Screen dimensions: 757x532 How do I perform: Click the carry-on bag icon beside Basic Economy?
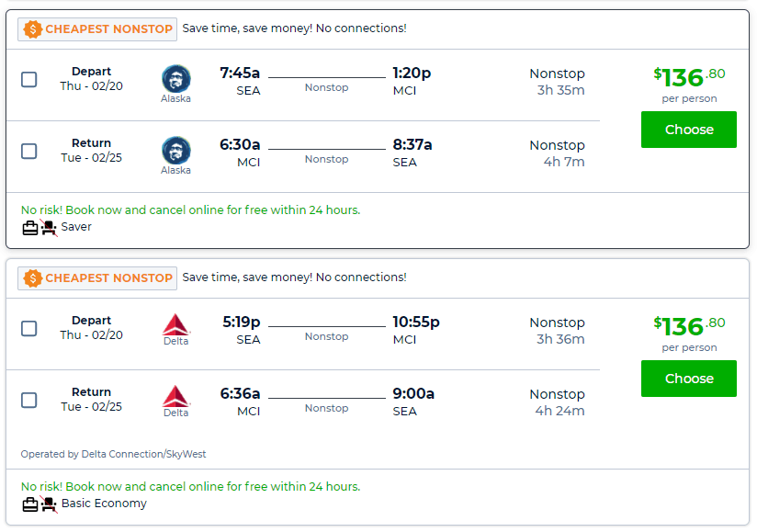click(30, 504)
